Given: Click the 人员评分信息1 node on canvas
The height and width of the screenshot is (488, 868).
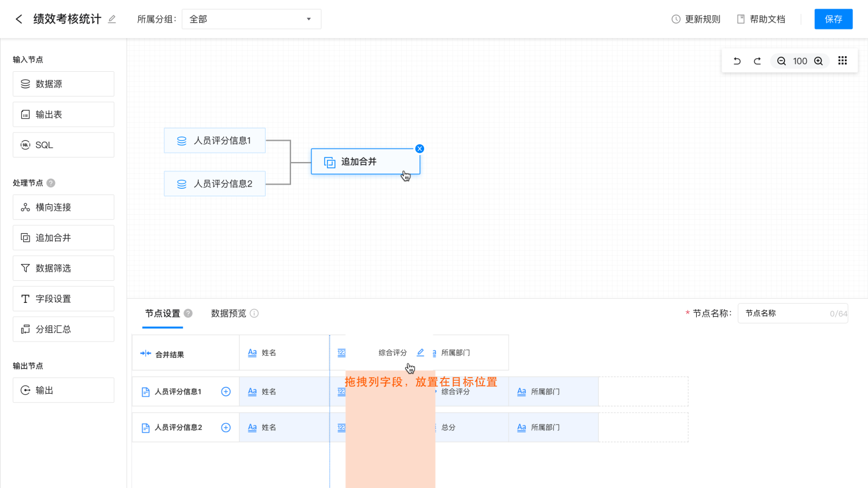Looking at the screenshot, I should tap(215, 141).
